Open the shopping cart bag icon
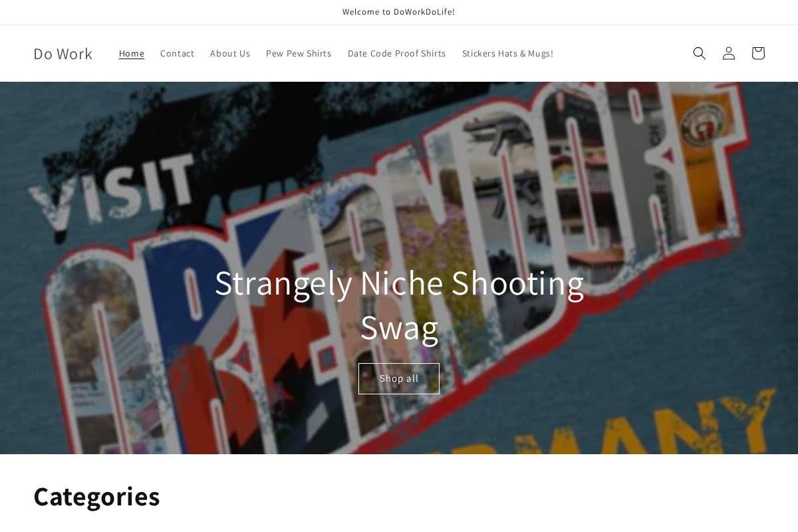The width and height of the screenshot is (798, 532). [757, 53]
